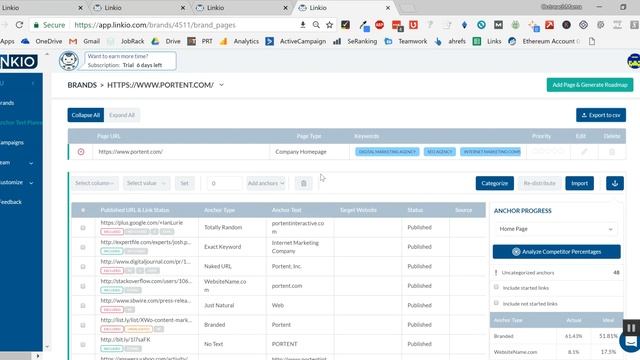Image resolution: width=640 pixels, height=360 pixels.
Task: Open the Add anchors dropdown
Action: pos(266,183)
